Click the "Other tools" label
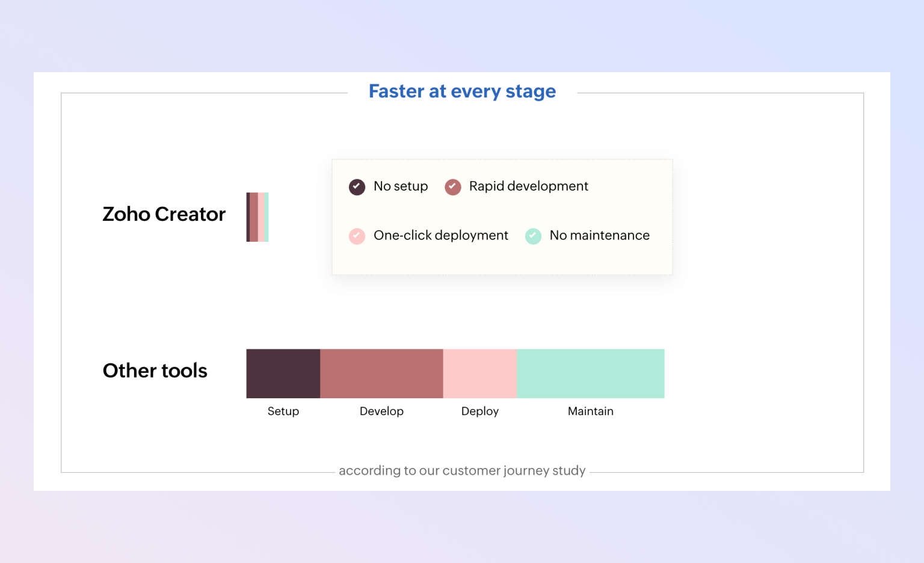 [x=155, y=371]
